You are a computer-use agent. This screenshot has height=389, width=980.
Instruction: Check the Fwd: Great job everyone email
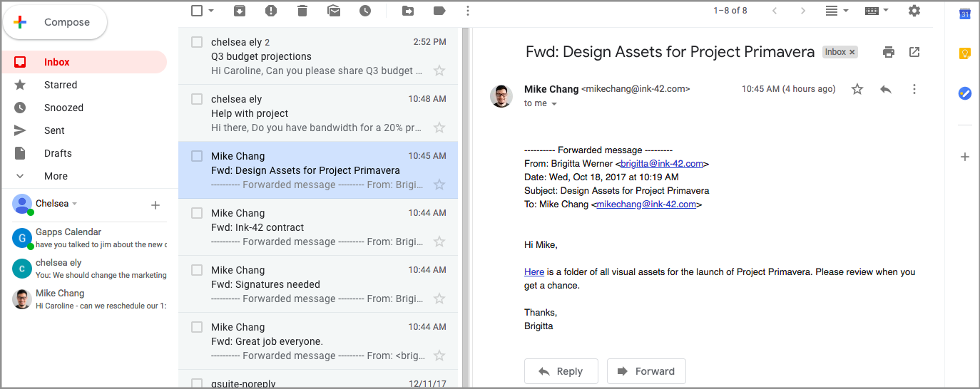pos(198,327)
